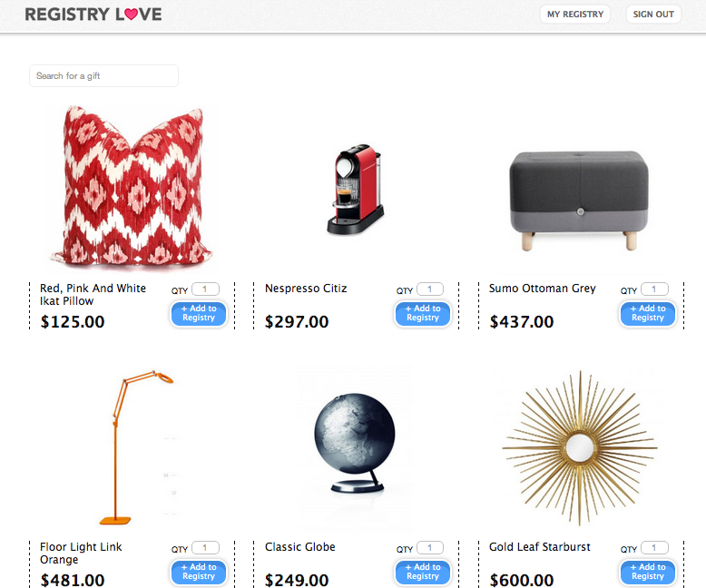
Task: Add Classic Globe to registry
Action: click(x=423, y=572)
